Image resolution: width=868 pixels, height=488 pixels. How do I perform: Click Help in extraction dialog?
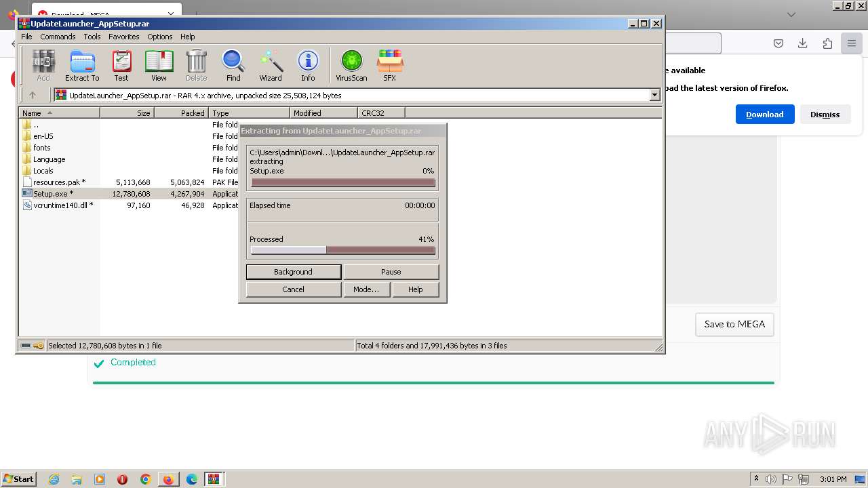coord(416,289)
